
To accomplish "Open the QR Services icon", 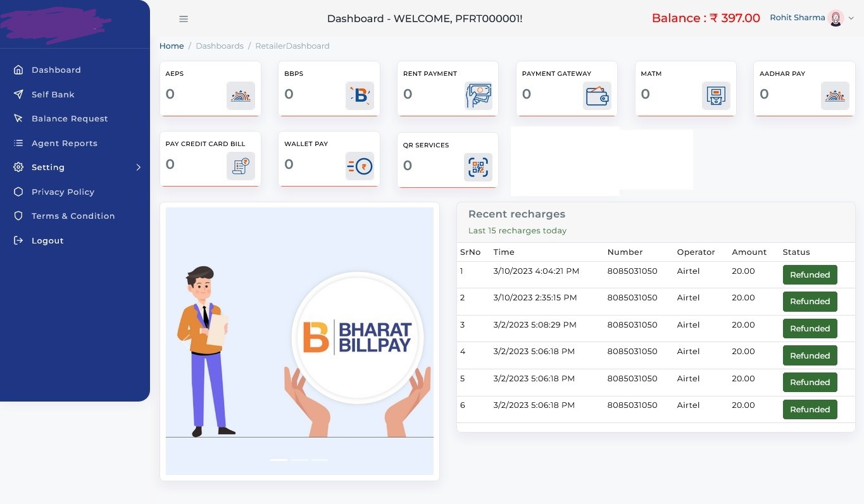I will (x=478, y=167).
